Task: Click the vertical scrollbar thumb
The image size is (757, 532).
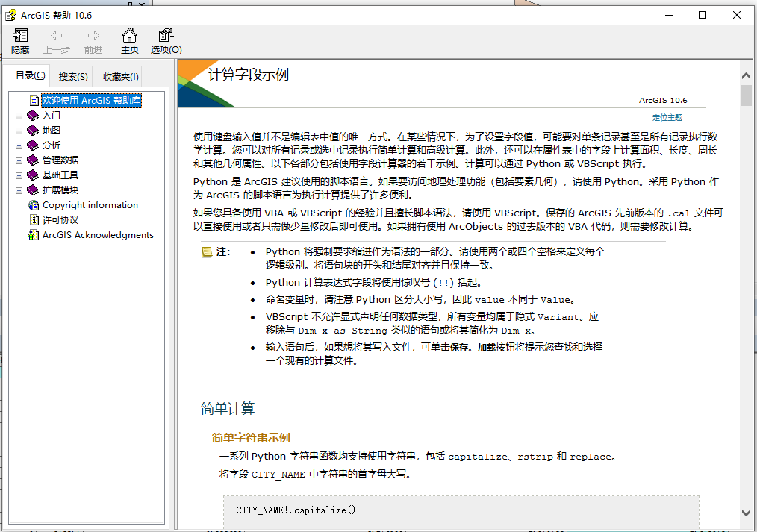Action: 746,95
